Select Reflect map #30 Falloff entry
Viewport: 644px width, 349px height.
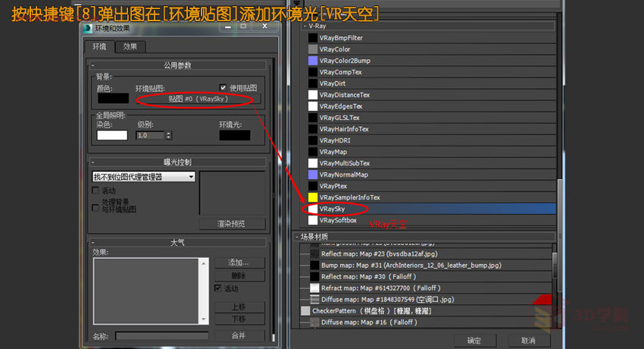click(x=426, y=277)
